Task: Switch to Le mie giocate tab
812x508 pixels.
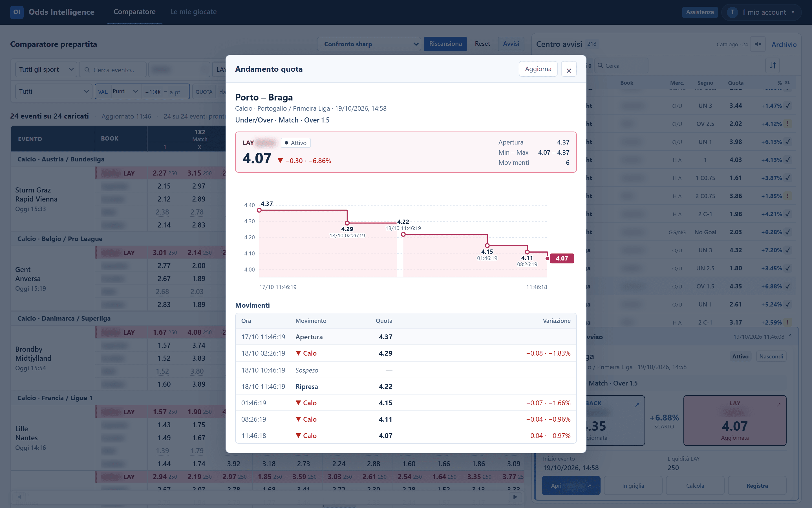Action: [193, 12]
